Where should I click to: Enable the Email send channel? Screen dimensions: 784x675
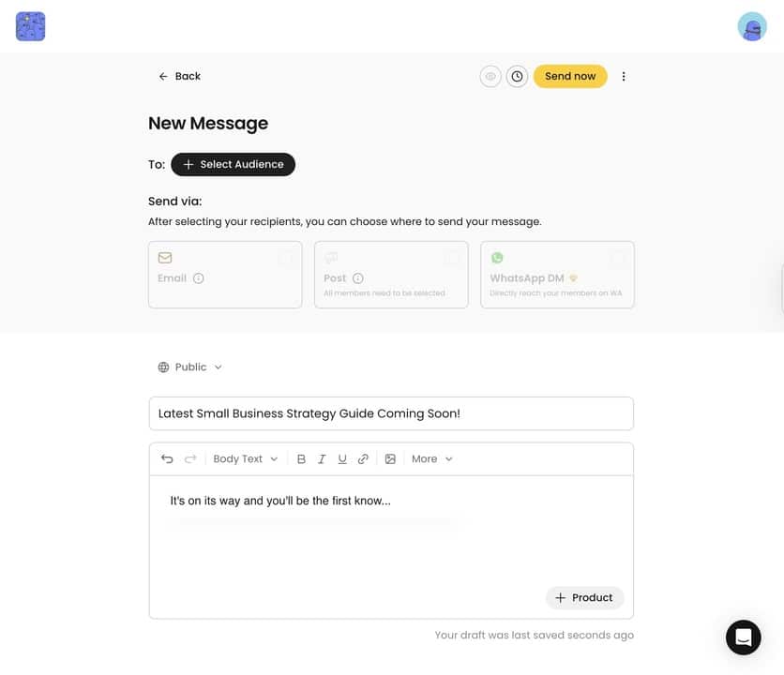[225, 274]
